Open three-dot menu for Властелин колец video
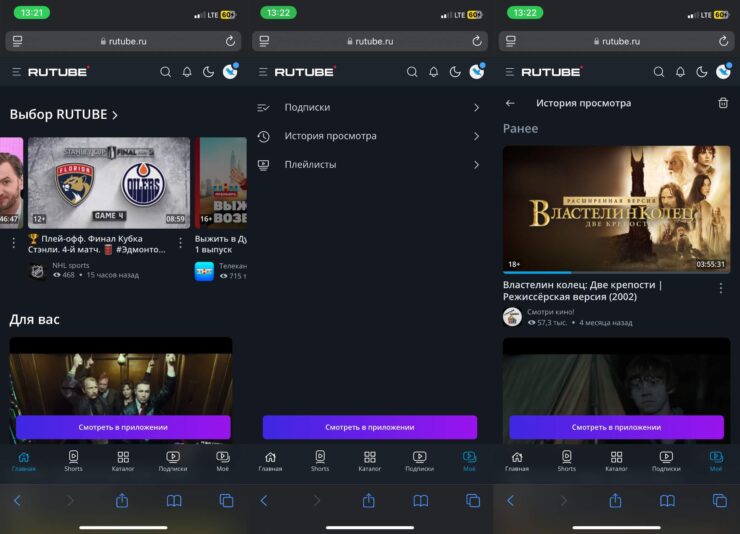 click(720, 288)
